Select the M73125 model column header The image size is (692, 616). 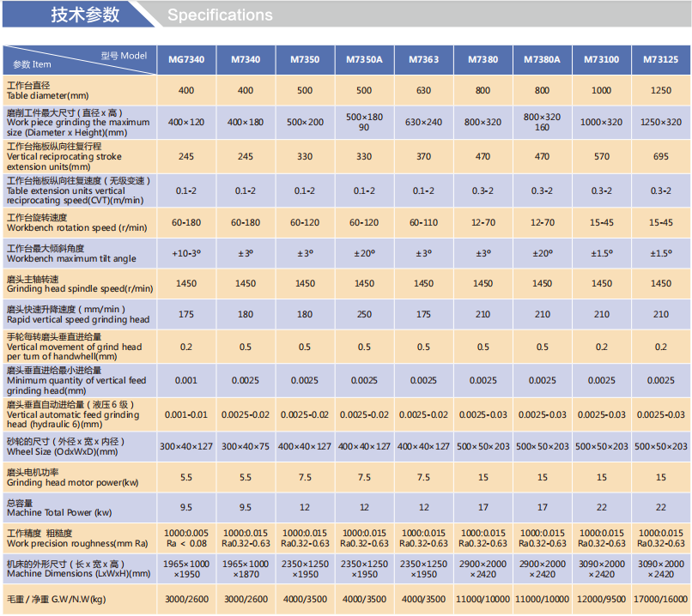[661, 60]
